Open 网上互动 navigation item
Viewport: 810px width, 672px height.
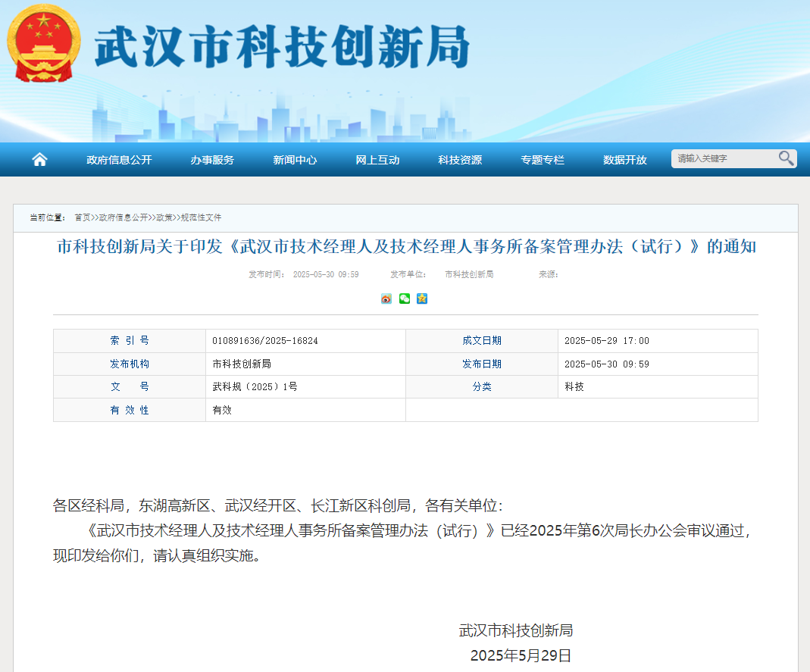point(377,160)
